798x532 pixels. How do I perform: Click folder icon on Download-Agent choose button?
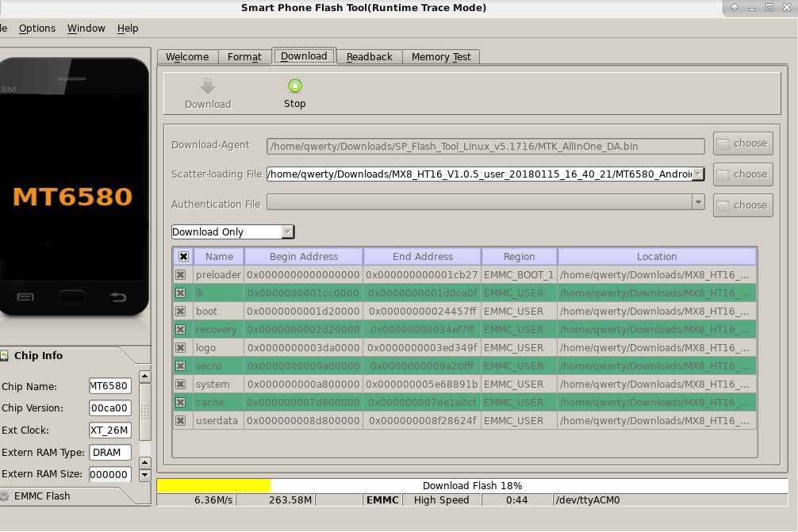pyautogui.click(x=723, y=144)
